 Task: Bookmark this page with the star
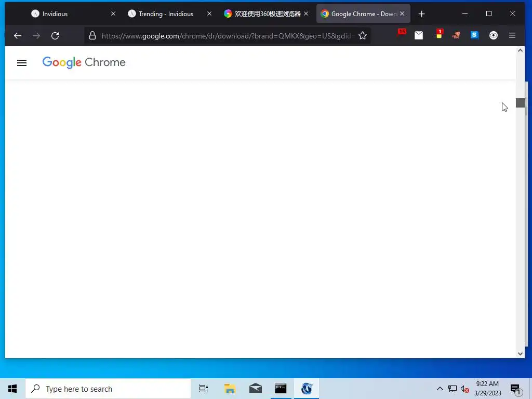click(x=362, y=36)
